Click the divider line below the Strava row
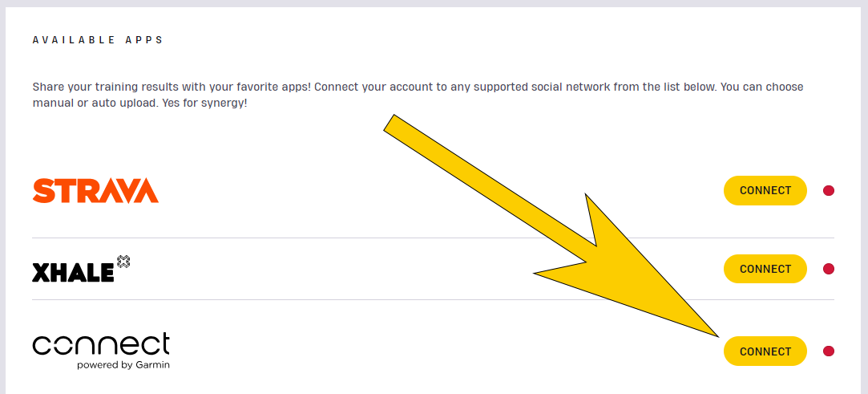 (x=433, y=238)
